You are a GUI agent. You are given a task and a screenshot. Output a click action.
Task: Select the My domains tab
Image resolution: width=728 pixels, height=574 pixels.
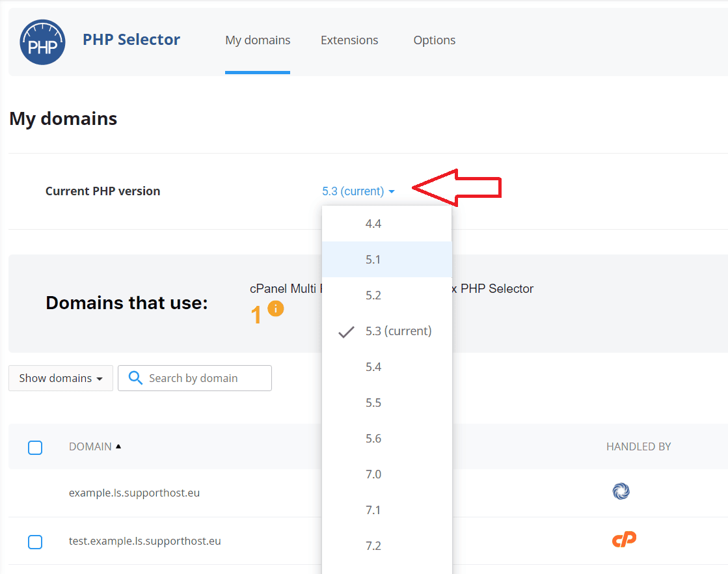[258, 40]
